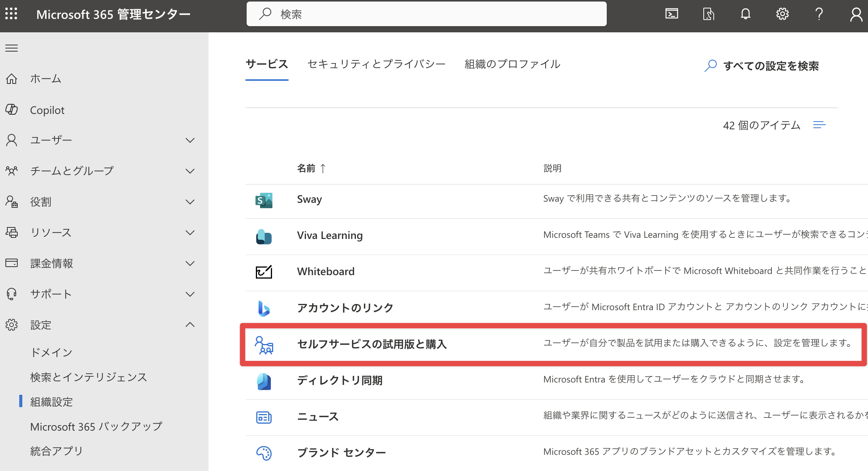This screenshot has height=471, width=868.
Task: Expand the 役割 section chevron
Action: click(190, 202)
